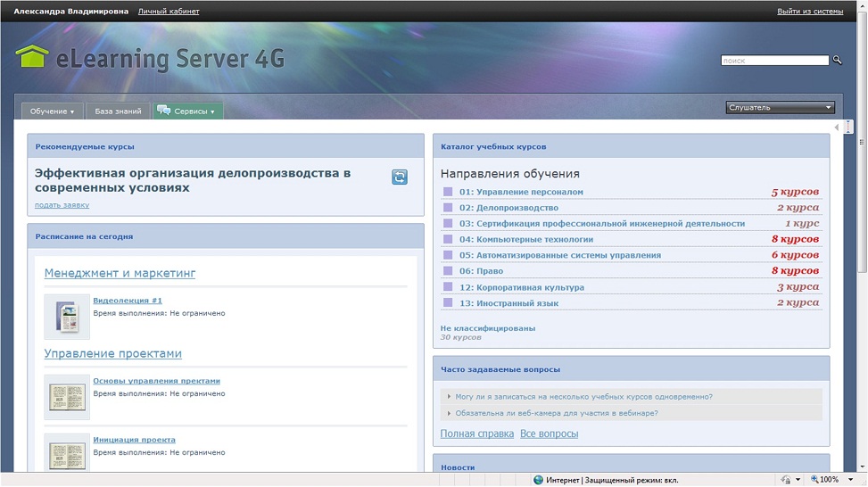Click the eLearning Server green house logo

(32, 57)
